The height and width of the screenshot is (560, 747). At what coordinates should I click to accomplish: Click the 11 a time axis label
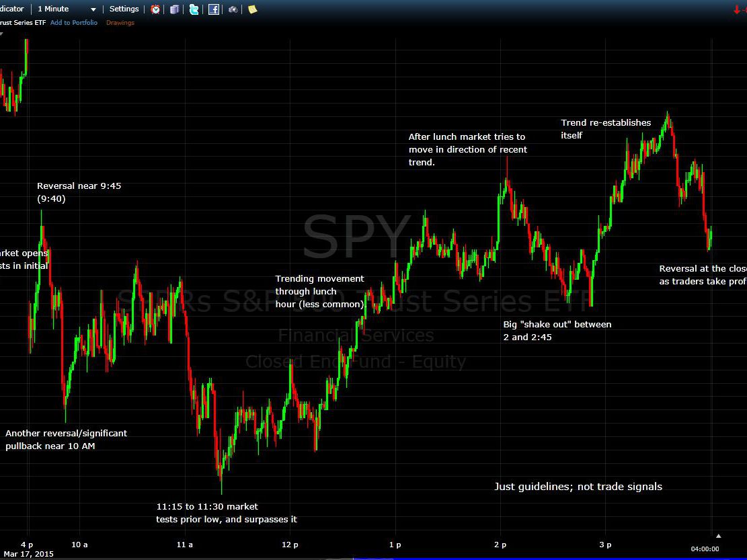pos(185,545)
